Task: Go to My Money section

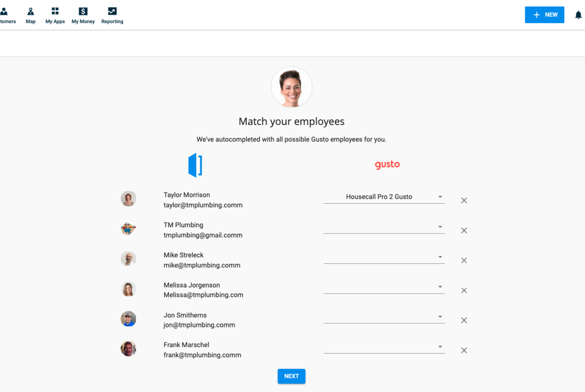Action: 83,15
